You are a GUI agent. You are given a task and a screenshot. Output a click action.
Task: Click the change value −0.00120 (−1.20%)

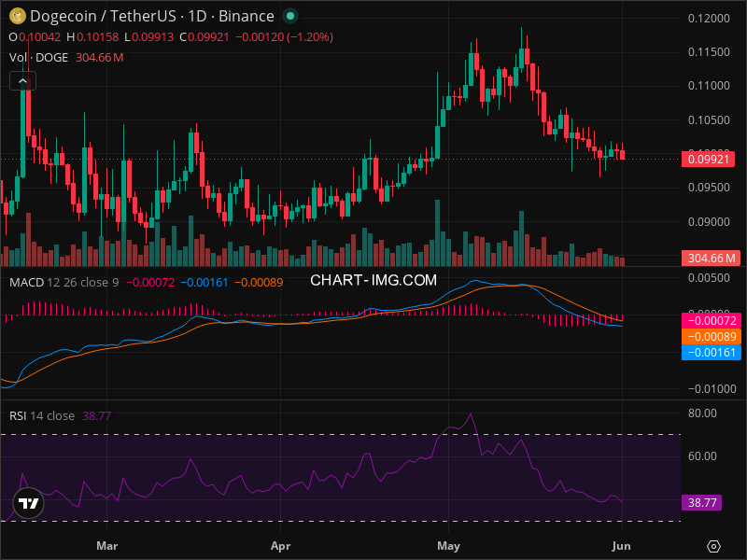pos(285,37)
